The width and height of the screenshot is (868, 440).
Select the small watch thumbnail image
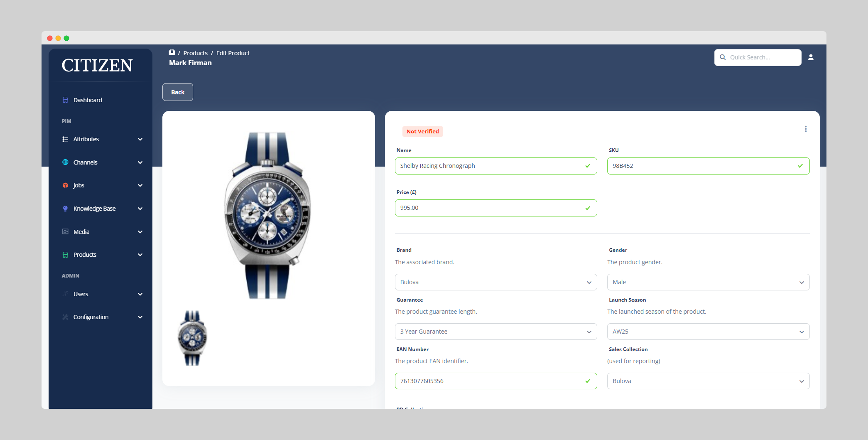pyautogui.click(x=192, y=338)
